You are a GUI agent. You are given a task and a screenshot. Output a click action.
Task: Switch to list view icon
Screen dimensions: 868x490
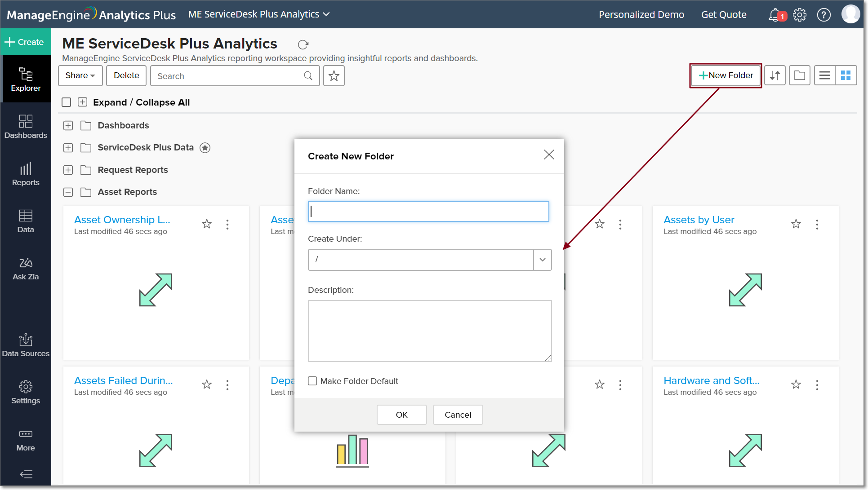click(x=825, y=75)
